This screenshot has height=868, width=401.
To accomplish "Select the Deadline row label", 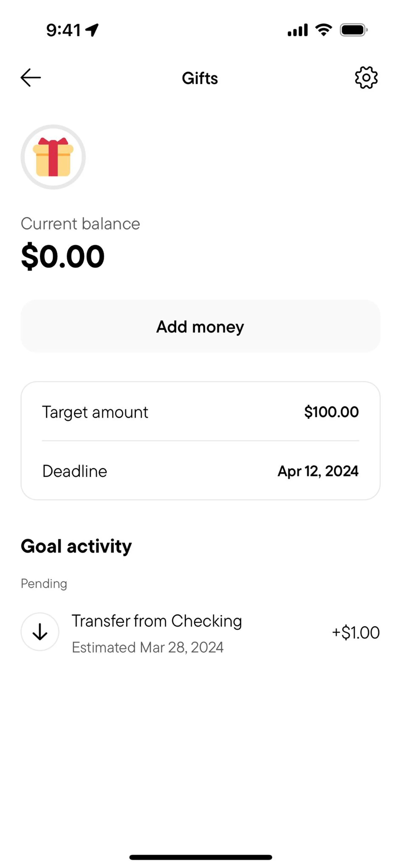I will point(75,471).
